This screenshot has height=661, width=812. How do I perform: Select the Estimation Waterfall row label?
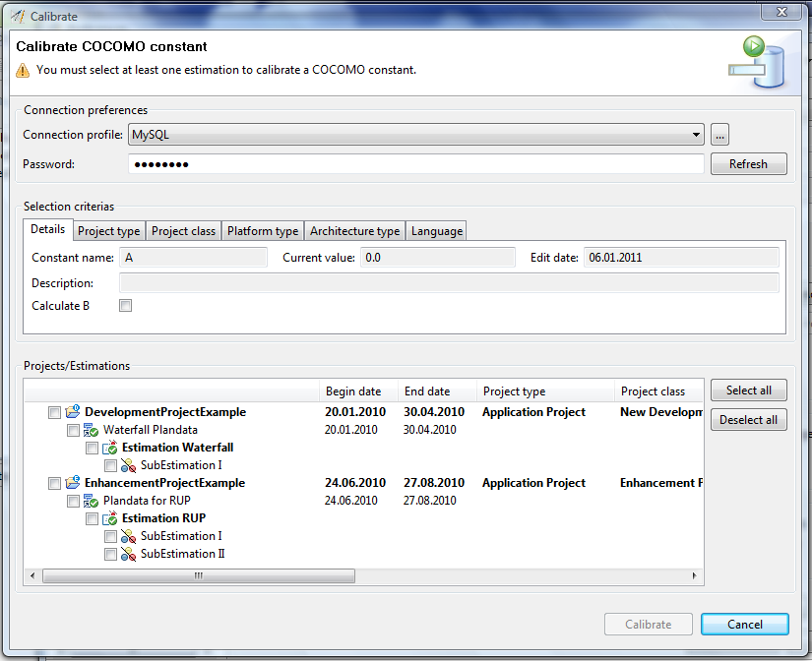[177, 448]
